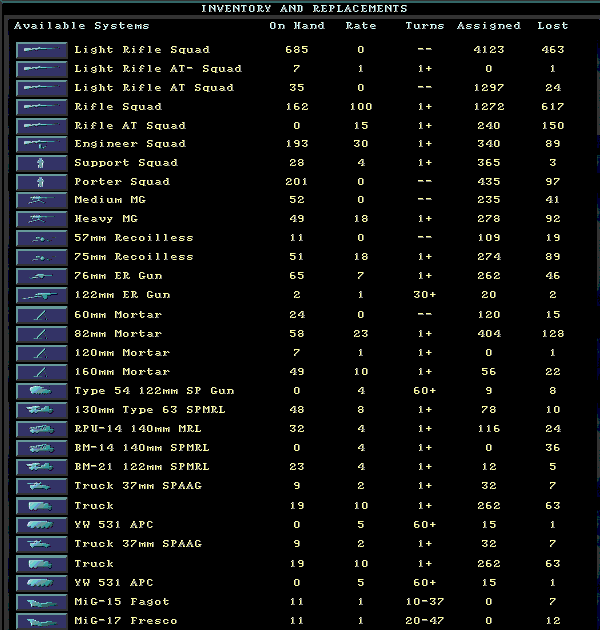Click the 60mm Mortar icon
Screen dimensions: 600x630
(42, 315)
